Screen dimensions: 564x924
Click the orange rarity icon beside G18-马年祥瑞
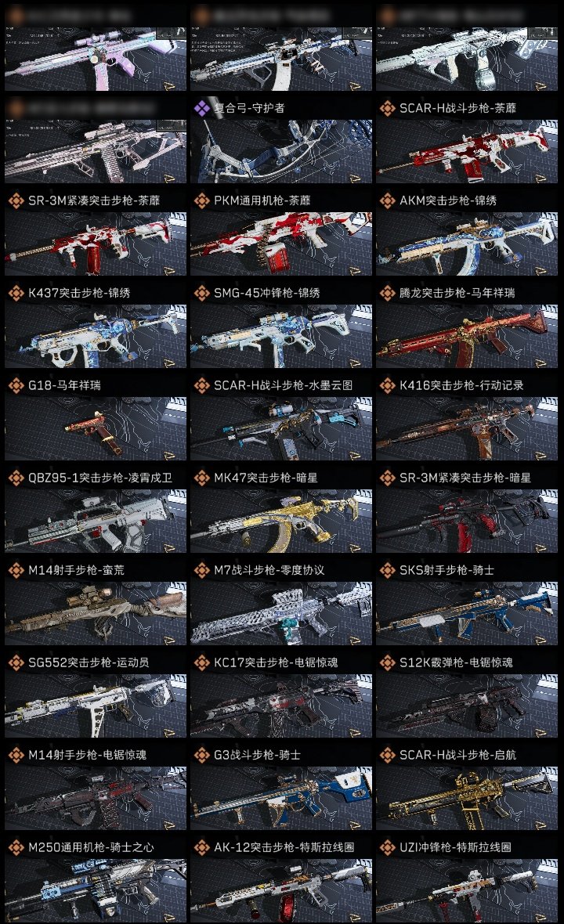point(16,385)
